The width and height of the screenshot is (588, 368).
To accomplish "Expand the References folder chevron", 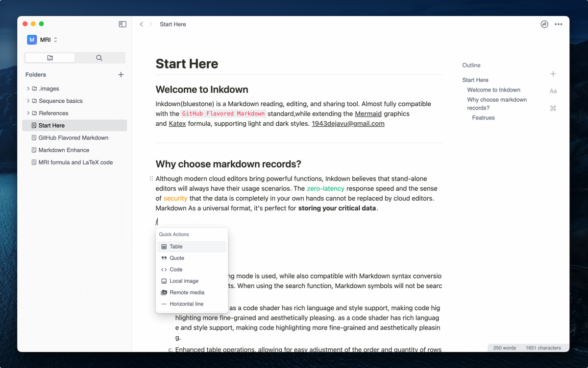I will click(x=28, y=113).
